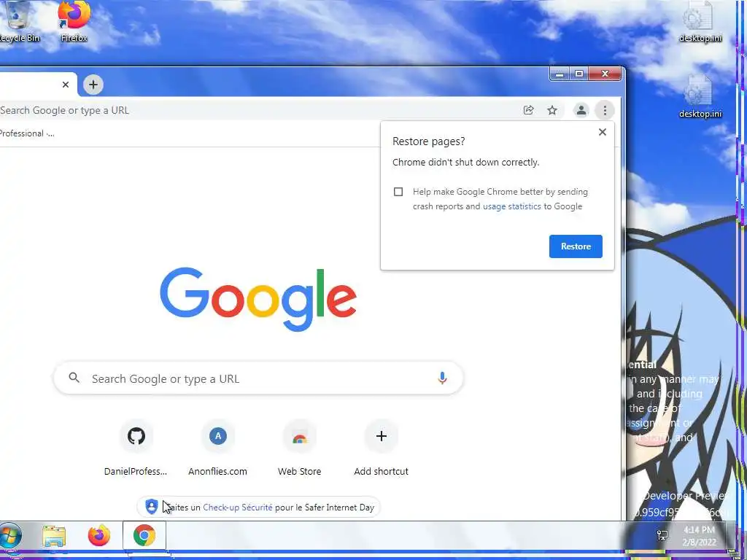Open the Professional bookmark in bookmarks bar
The width and height of the screenshot is (747, 560).
[27, 133]
